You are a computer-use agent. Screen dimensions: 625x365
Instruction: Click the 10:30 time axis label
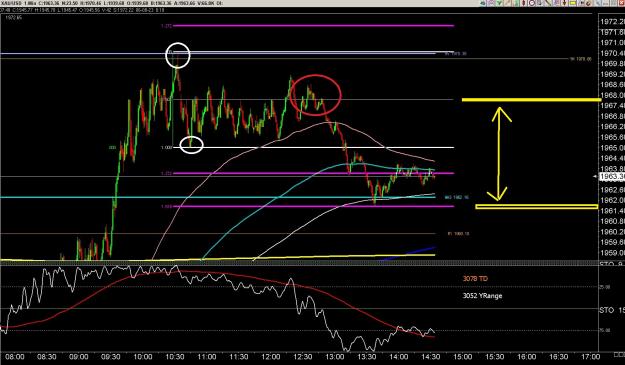(175, 357)
